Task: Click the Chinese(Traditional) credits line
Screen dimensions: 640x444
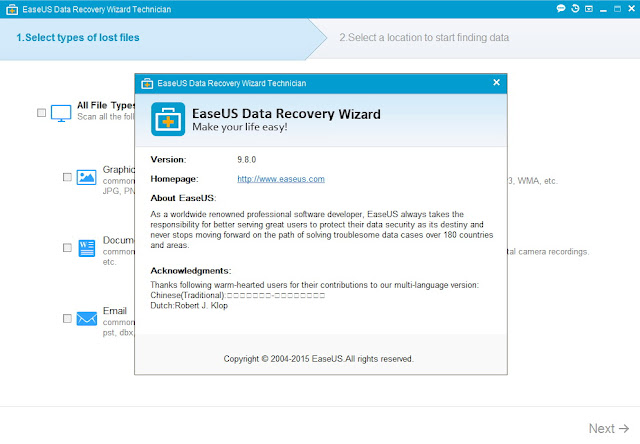Action: [238, 295]
